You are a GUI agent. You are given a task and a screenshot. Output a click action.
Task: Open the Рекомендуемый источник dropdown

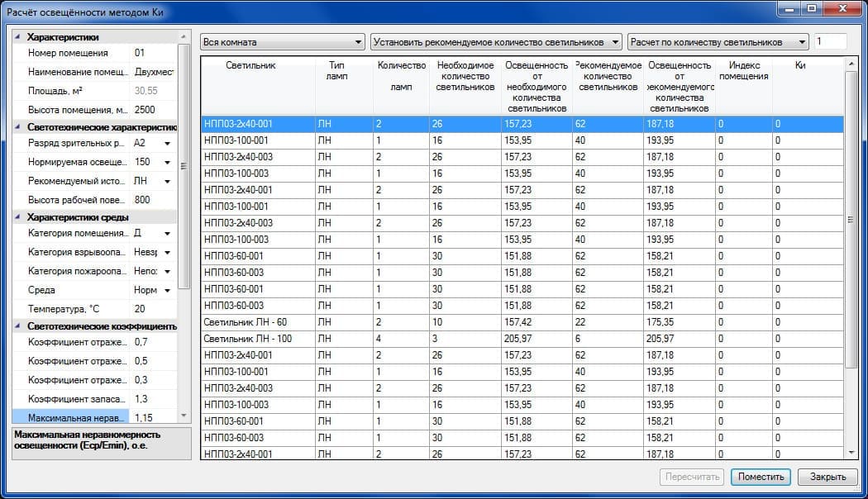167,182
